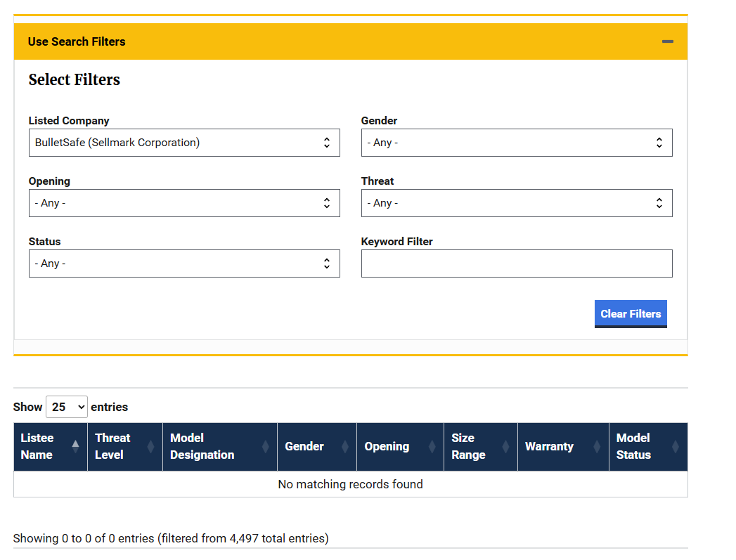Sort by Size Range column

click(481, 446)
